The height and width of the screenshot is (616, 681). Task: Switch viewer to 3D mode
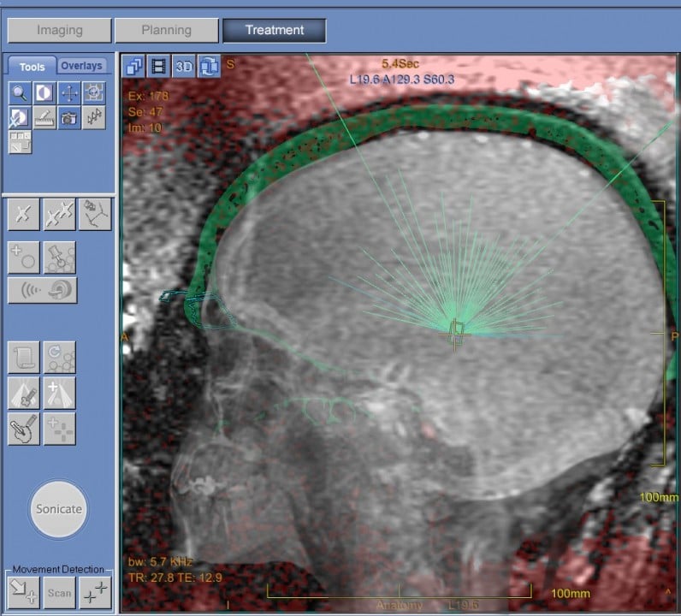pyautogui.click(x=184, y=66)
